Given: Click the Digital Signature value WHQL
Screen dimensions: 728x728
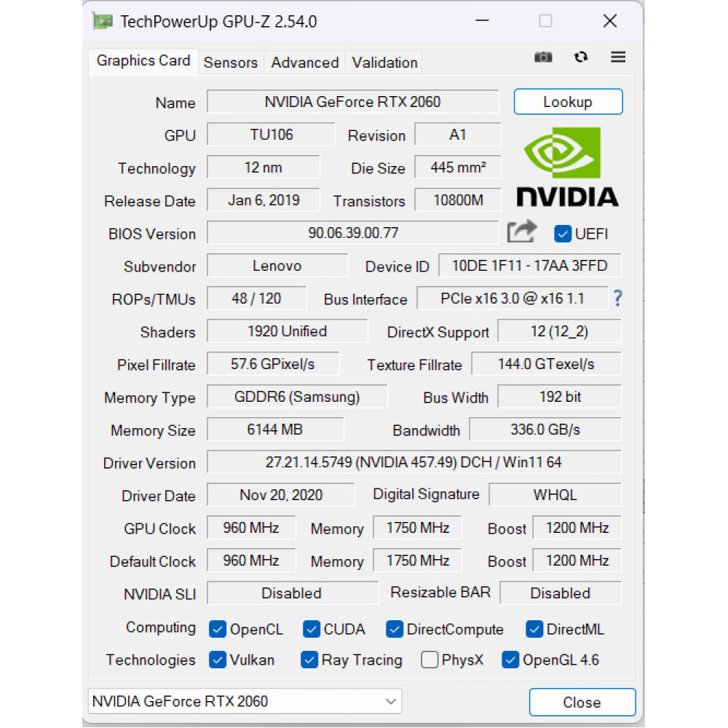Looking at the screenshot, I should (555, 495).
